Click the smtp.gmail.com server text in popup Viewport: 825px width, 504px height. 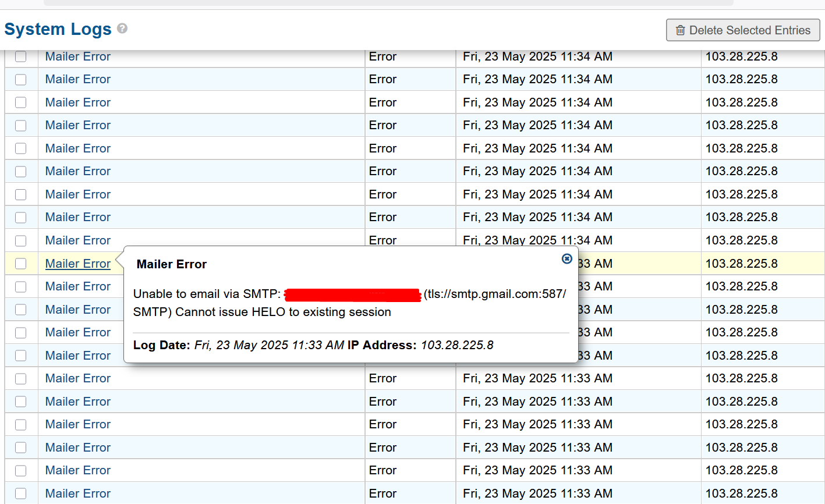click(494, 294)
